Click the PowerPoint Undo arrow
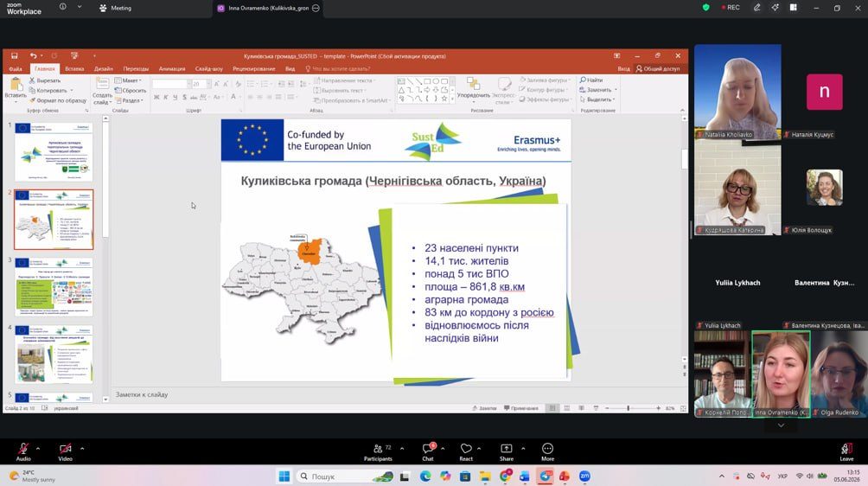This screenshot has width=868, height=486. [33, 56]
